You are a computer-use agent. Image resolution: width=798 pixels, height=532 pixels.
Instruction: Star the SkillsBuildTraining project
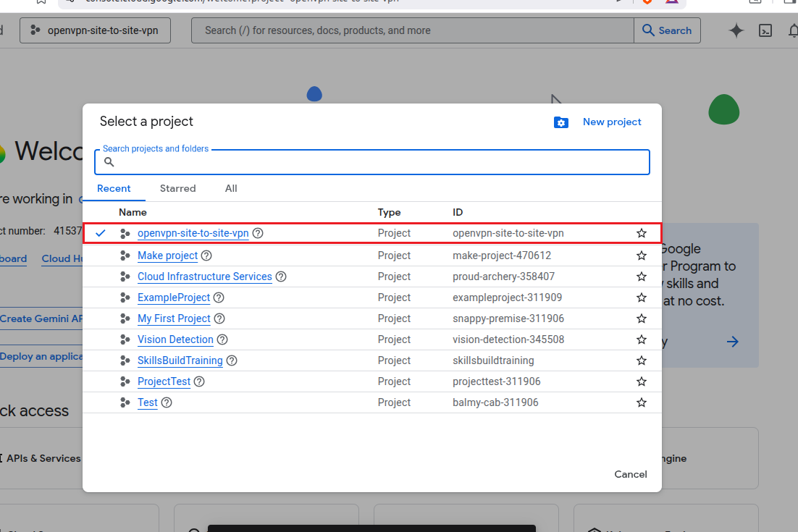click(642, 360)
